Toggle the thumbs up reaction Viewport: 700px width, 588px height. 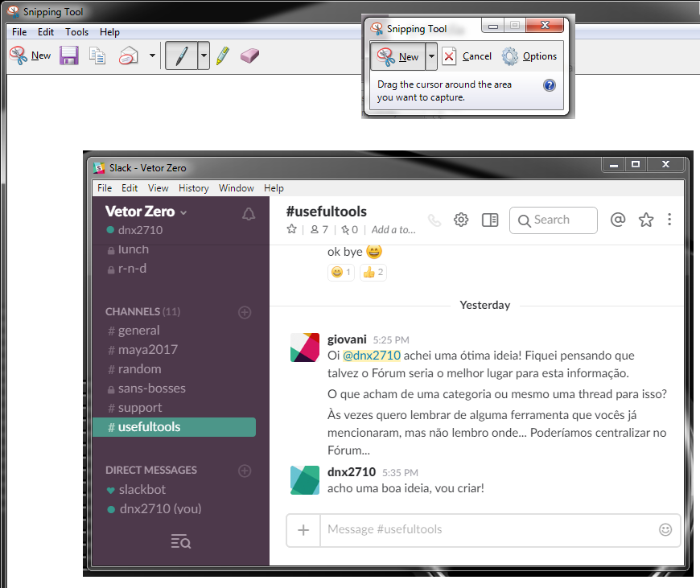tap(373, 273)
